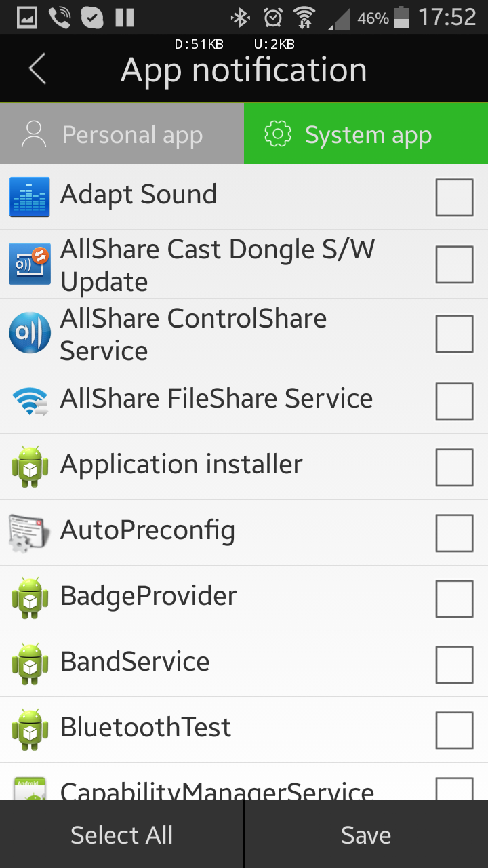The image size is (488, 868).
Task: Tick the BandService checkbox
Action: [x=454, y=664]
